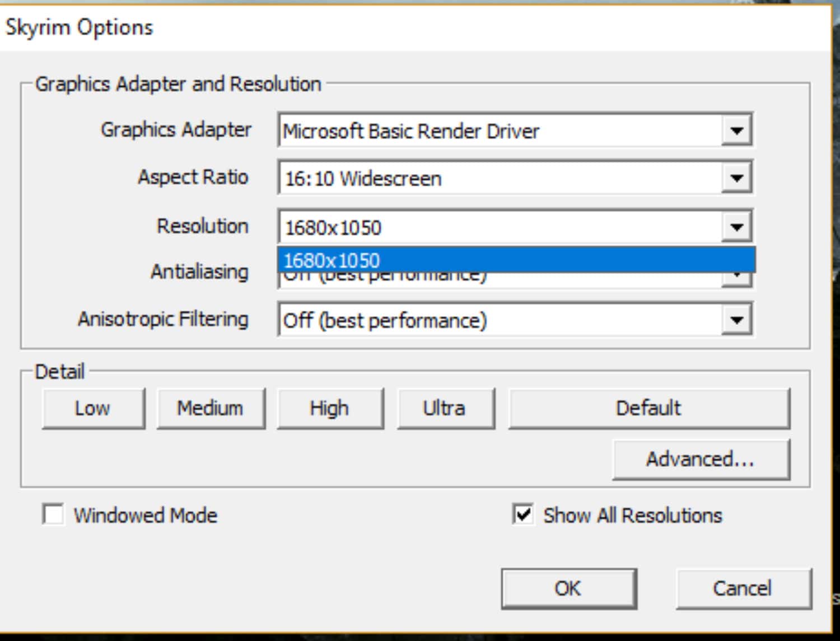Click the Anisotropic Filtering Off combo field

click(x=515, y=320)
